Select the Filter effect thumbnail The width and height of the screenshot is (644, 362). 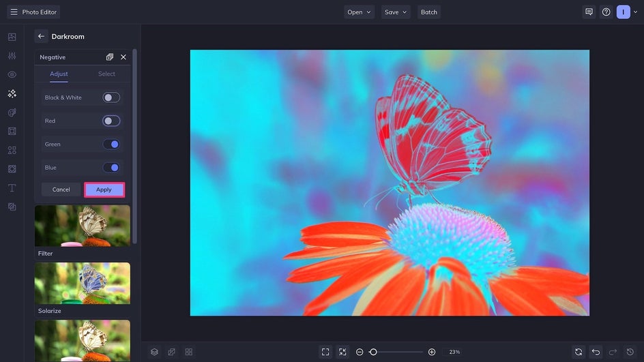point(83,226)
